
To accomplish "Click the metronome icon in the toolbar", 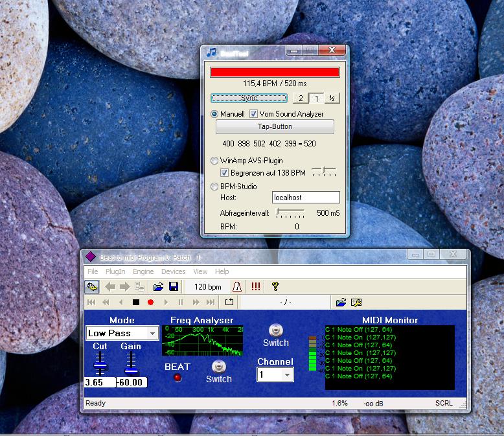I will (238, 286).
